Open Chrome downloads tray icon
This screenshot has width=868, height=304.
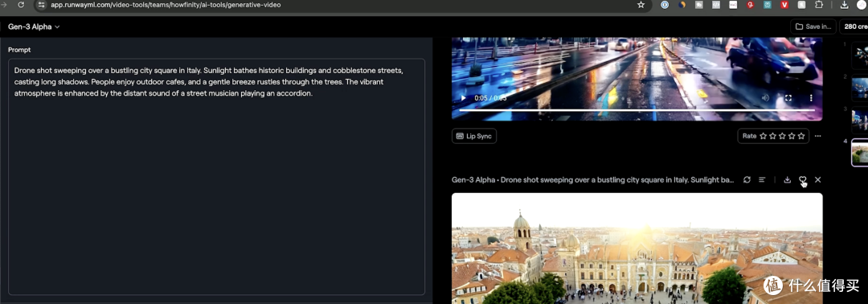(844, 5)
